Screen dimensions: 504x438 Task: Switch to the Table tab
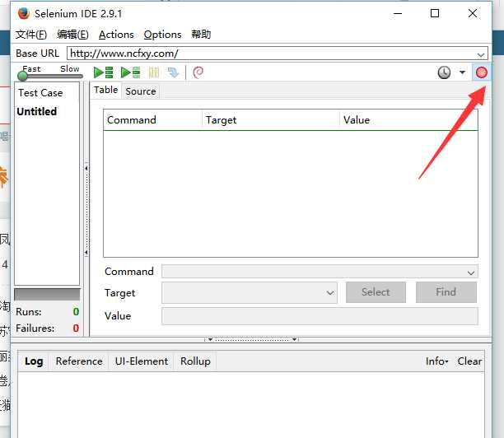click(105, 91)
